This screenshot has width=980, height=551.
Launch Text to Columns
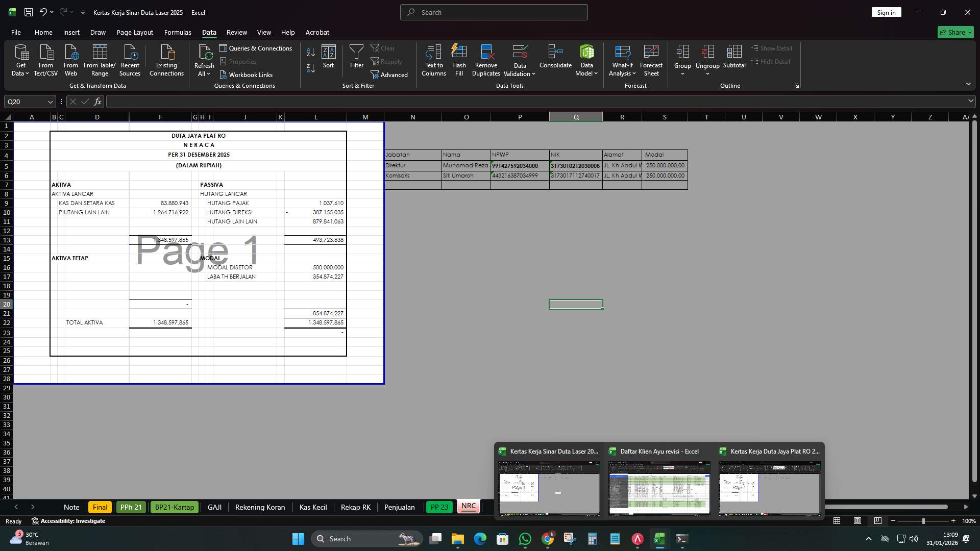point(433,60)
